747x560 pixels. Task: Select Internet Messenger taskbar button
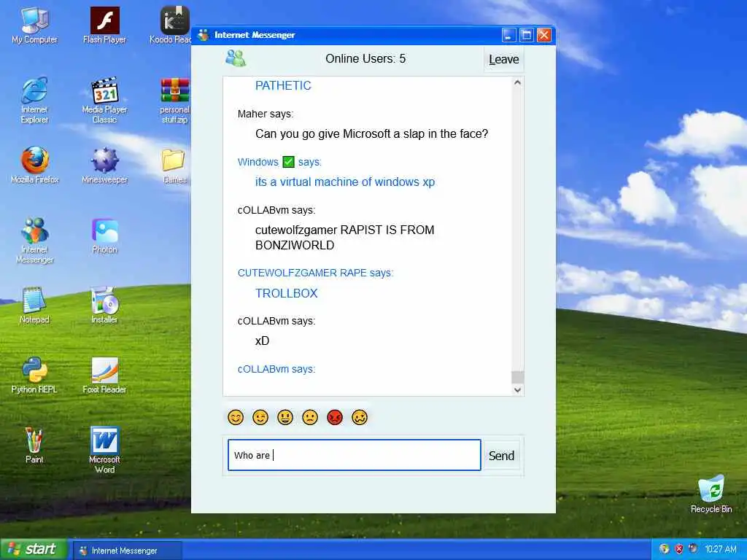[x=128, y=551]
